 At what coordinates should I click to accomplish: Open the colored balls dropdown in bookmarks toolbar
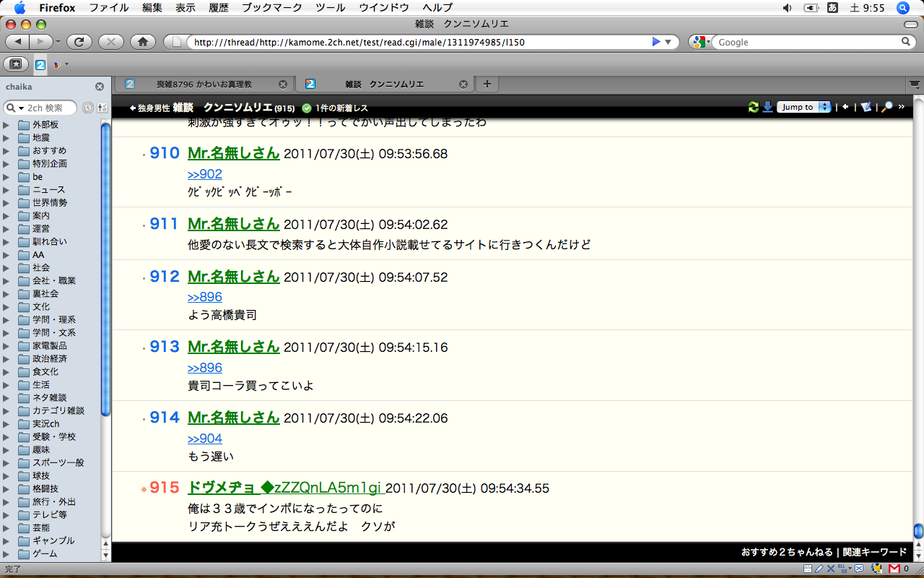click(61, 64)
